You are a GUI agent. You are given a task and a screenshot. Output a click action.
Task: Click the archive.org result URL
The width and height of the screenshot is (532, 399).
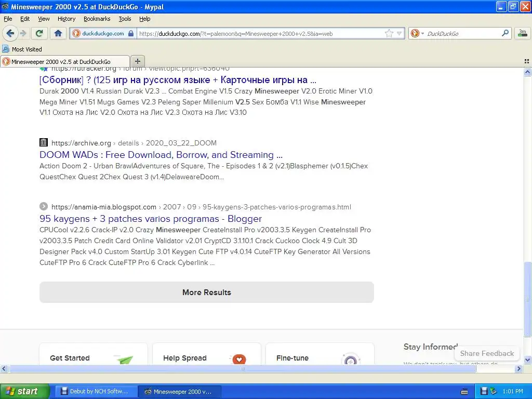[x=134, y=143]
